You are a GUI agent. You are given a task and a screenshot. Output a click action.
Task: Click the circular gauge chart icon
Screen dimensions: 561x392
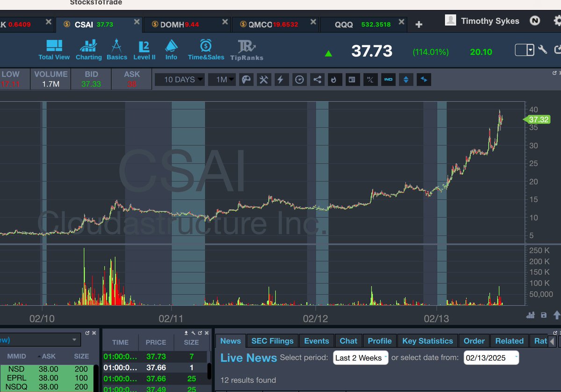click(299, 80)
